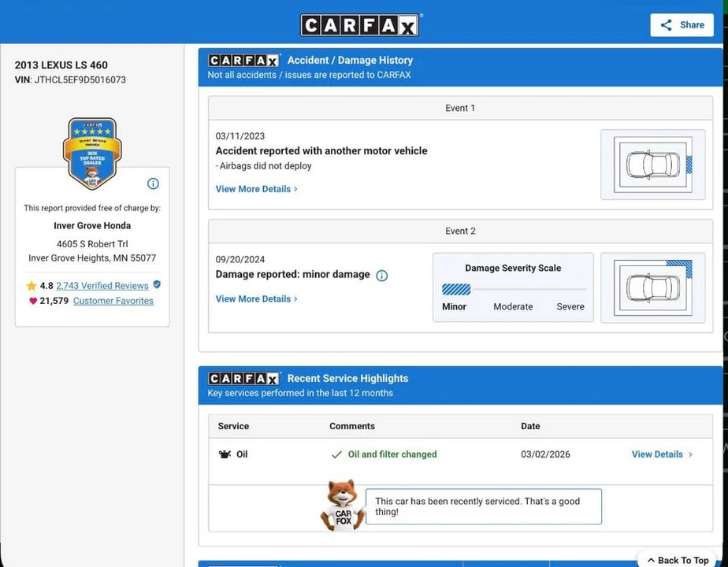The height and width of the screenshot is (567, 728).
Task: Select the VIN number text
Action: [80, 80]
